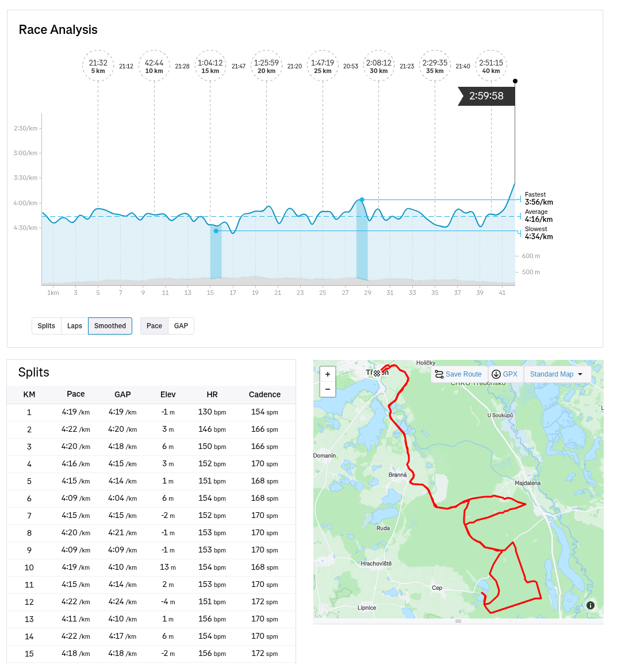
Task: Click the 2:59:58 finish time flag
Action: [486, 96]
